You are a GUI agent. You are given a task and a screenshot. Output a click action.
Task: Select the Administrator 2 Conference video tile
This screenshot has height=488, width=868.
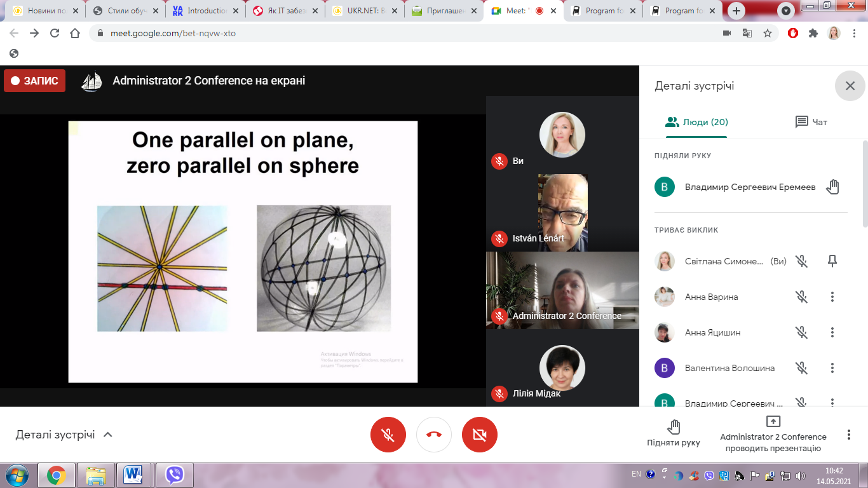[562, 290]
